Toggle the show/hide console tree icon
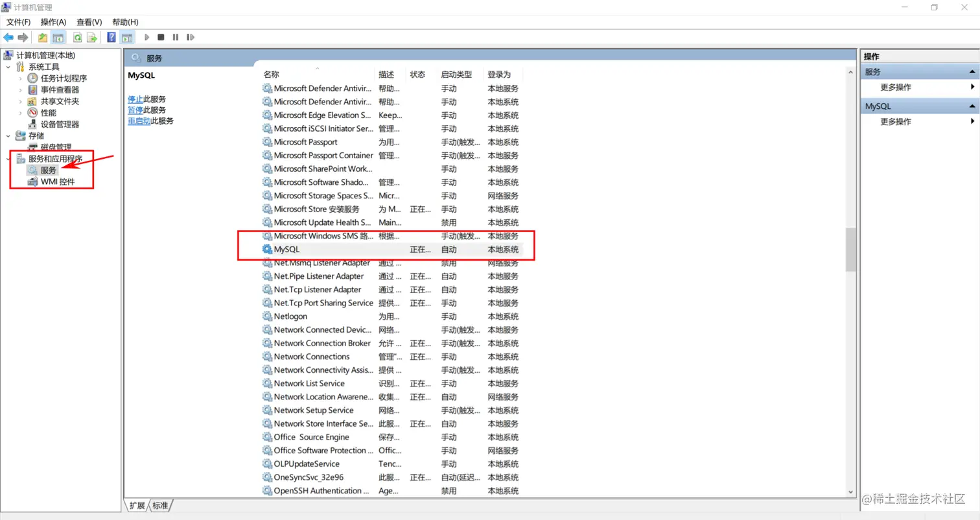The height and width of the screenshot is (520, 980). (x=58, y=38)
